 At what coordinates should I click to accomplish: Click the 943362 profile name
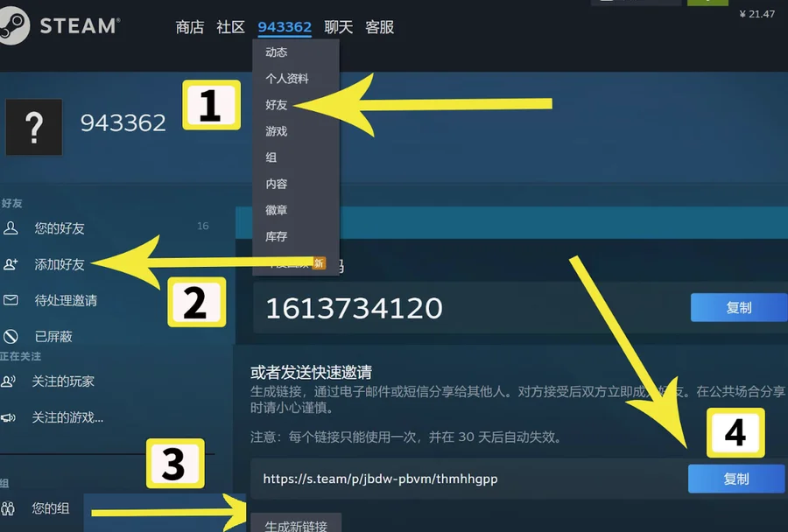point(123,123)
